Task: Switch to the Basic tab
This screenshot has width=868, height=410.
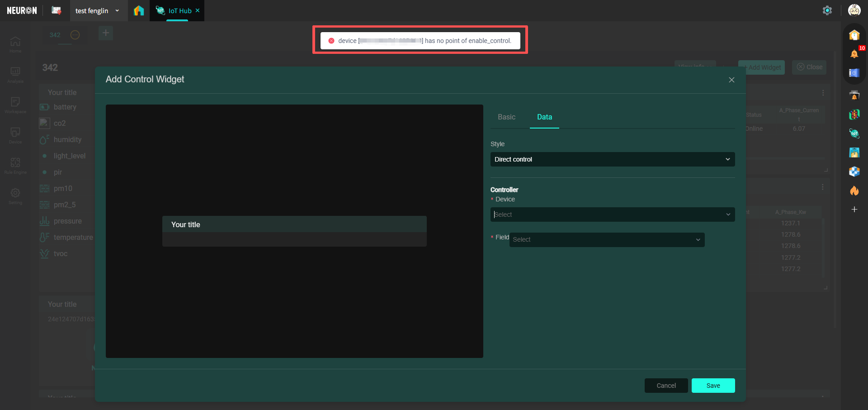Action: coord(506,117)
